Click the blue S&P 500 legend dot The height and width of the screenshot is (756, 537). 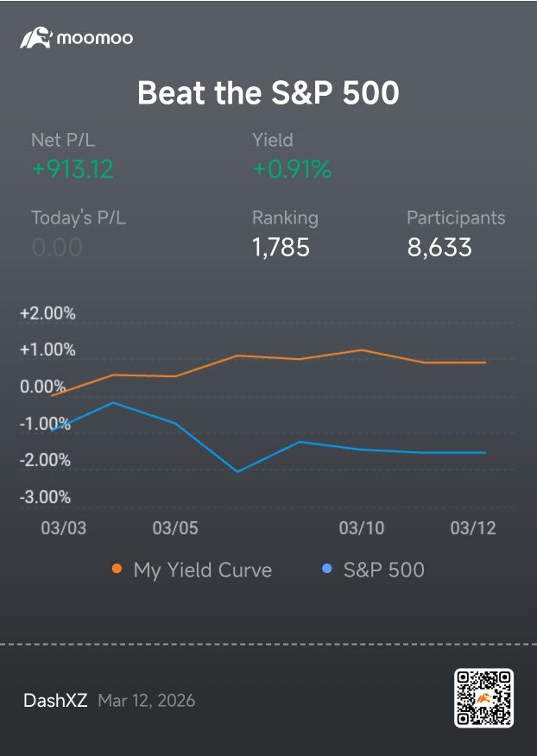(326, 569)
